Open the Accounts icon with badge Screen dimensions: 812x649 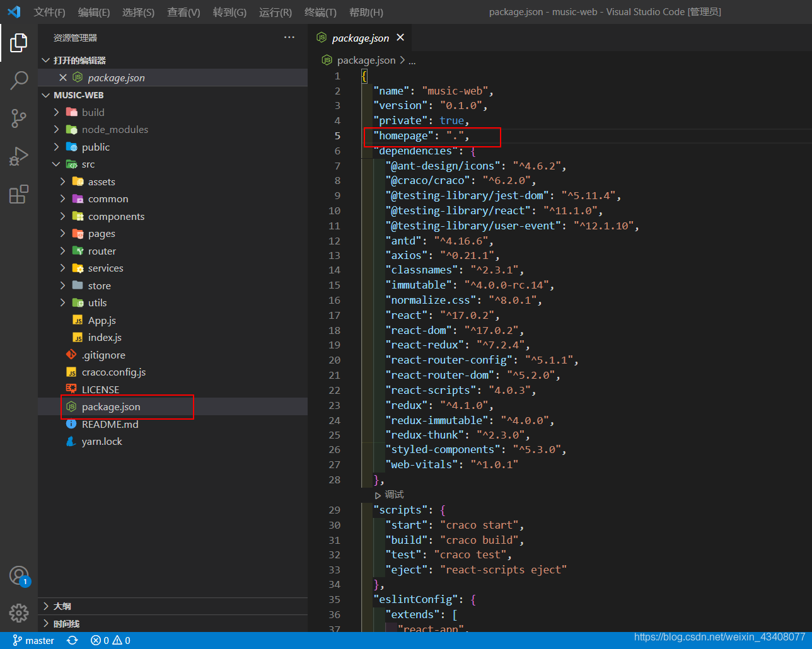pyautogui.click(x=19, y=575)
